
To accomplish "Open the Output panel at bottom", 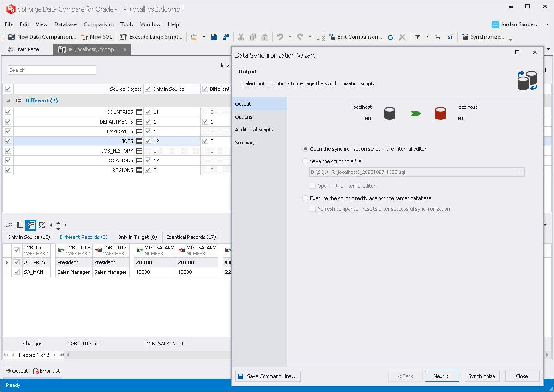I will coord(16,371).
